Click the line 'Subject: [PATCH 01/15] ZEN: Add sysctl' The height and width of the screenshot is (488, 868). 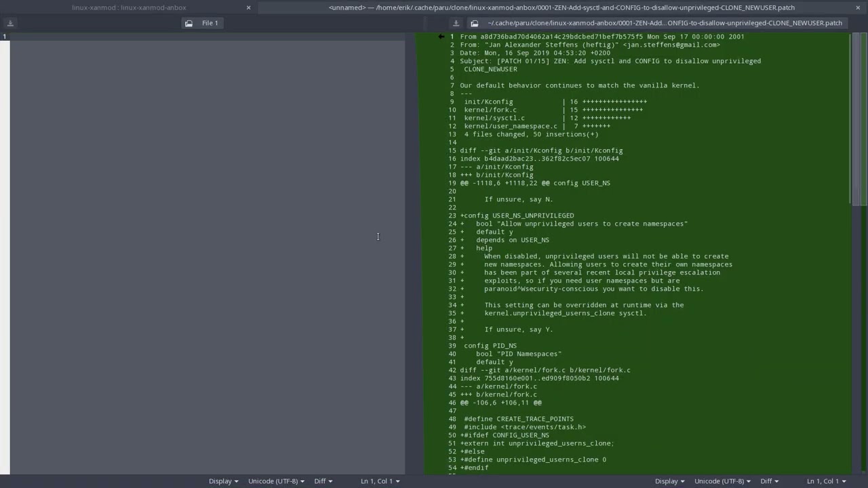(610, 61)
